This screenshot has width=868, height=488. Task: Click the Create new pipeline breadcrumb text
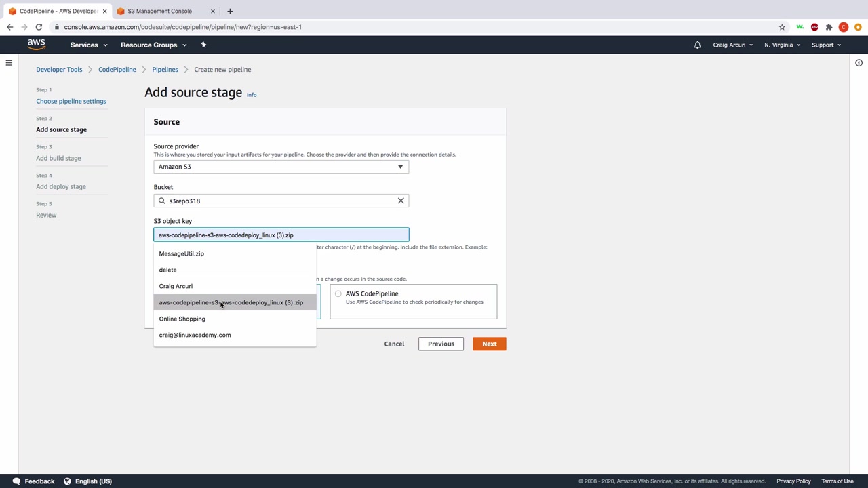(x=222, y=70)
